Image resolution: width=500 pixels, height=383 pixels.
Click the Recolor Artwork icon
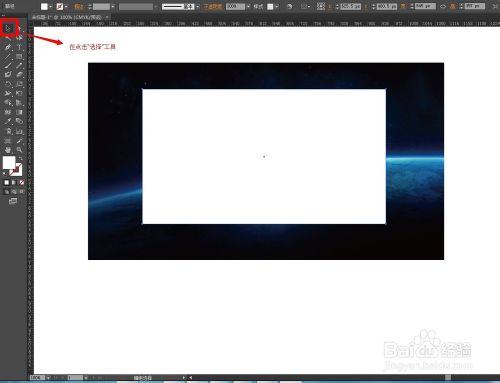(289, 6)
